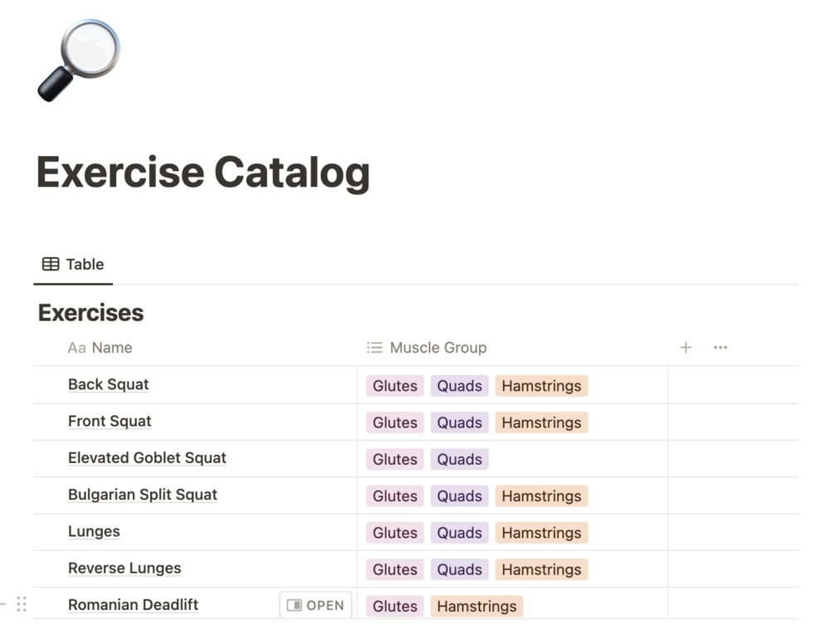Click the Hamstrings tag on Romanian Deadlift
834x644 pixels.
[476, 607]
